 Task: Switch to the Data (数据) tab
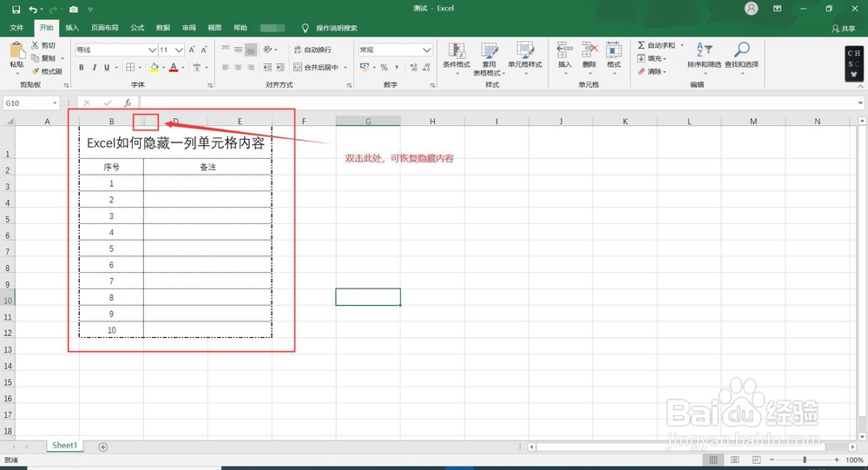tap(163, 28)
